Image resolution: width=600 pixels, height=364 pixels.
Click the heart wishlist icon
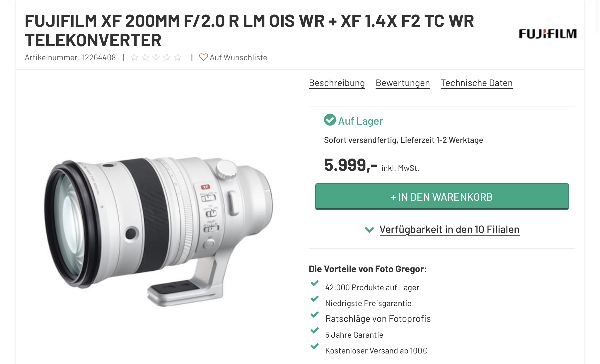[x=203, y=57]
